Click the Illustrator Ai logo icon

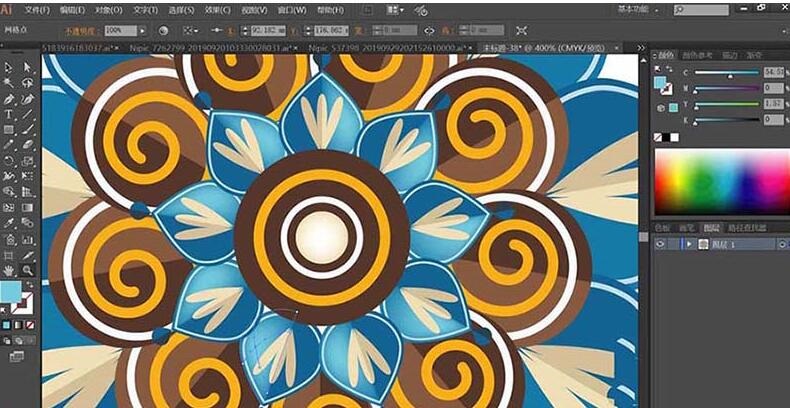tap(9, 9)
